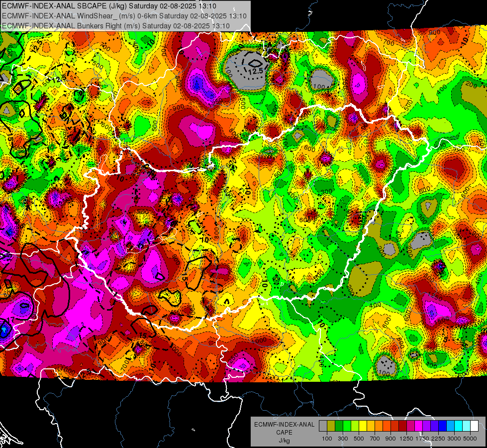Click the purple swatch right of 1750
The width and height of the screenshot is (487, 448).
point(426,426)
